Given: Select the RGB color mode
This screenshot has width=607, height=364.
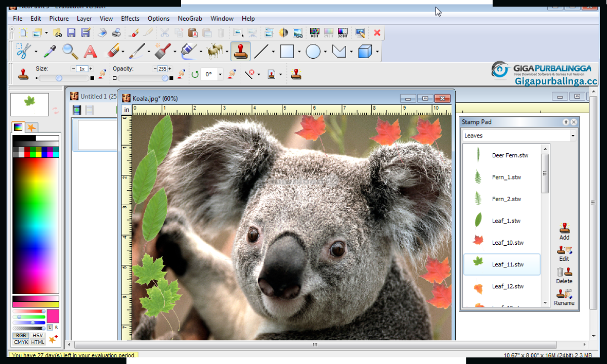Looking at the screenshot, I should pos(21,335).
